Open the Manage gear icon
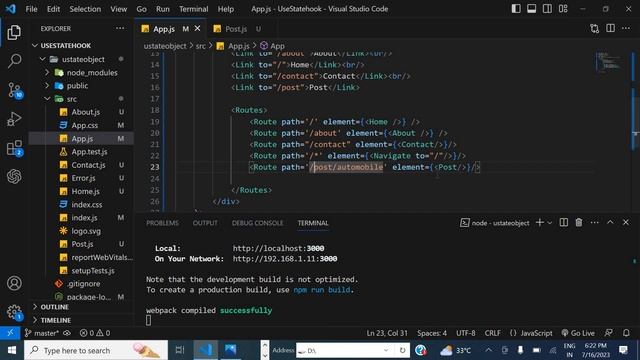 click(15, 313)
